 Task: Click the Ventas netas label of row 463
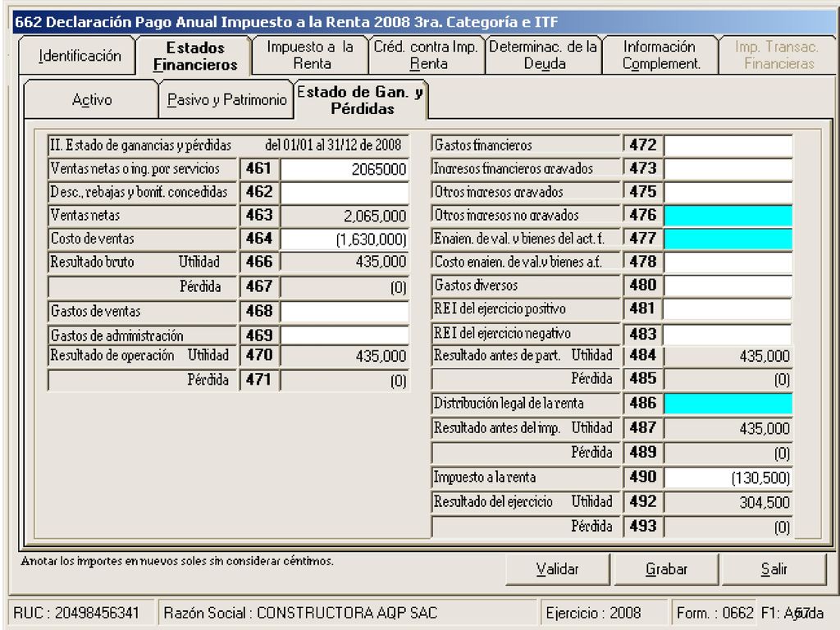click(x=85, y=216)
